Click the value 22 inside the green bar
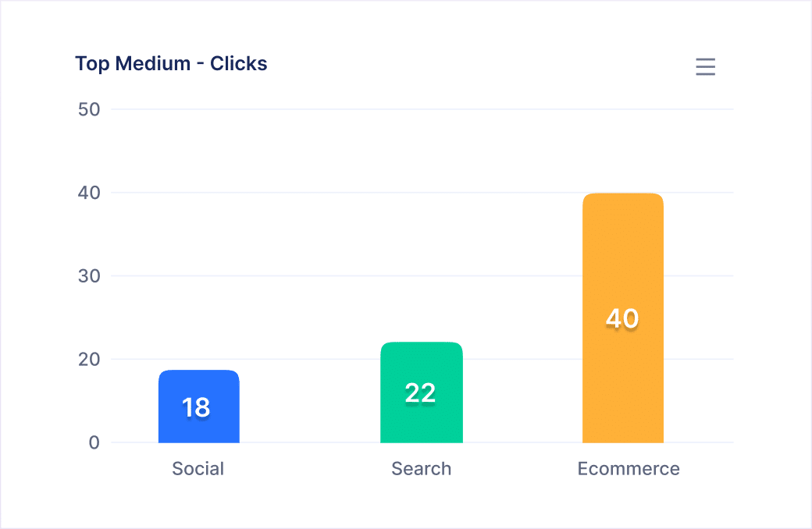Screen dimensions: 812x529 click(x=422, y=392)
